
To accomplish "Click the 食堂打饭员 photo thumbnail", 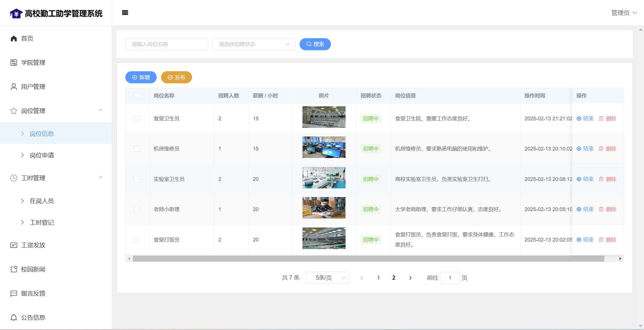I will pyautogui.click(x=324, y=238).
